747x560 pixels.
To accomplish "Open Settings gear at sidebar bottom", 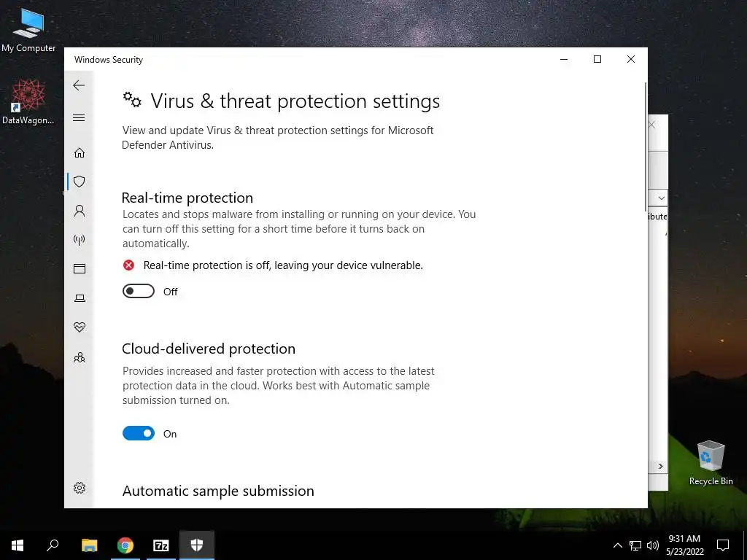I will click(x=80, y=488).
